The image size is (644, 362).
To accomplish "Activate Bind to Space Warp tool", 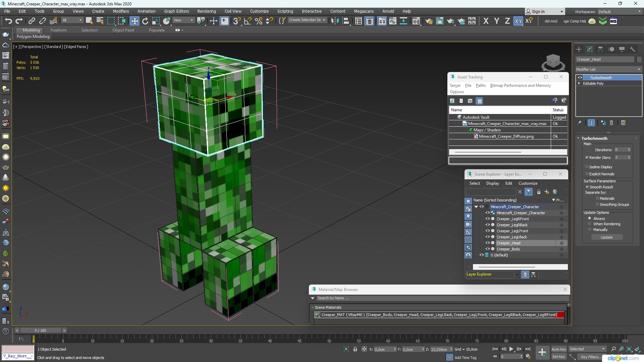I will pos(54,21).
